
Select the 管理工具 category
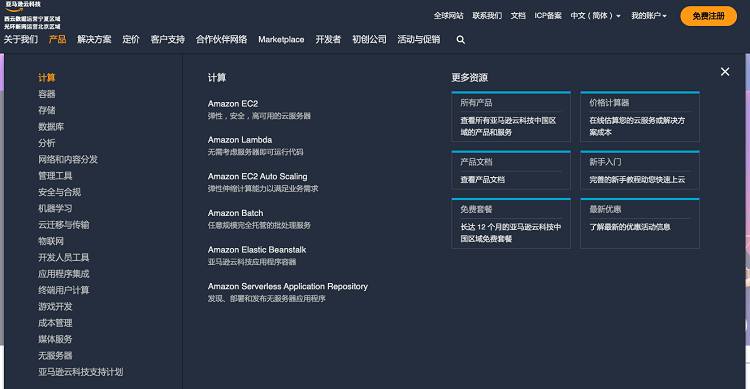coord(55,176)
